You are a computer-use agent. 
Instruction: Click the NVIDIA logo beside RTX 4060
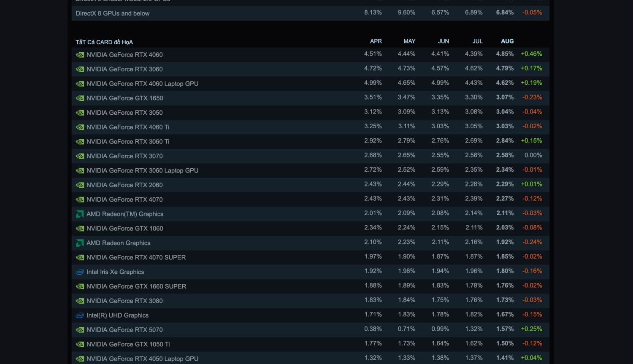[80, 55]
